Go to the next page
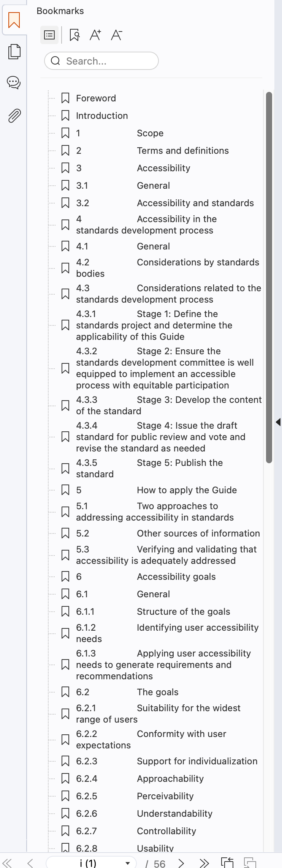This screenshot has height=868, width=282. point(181,863)
